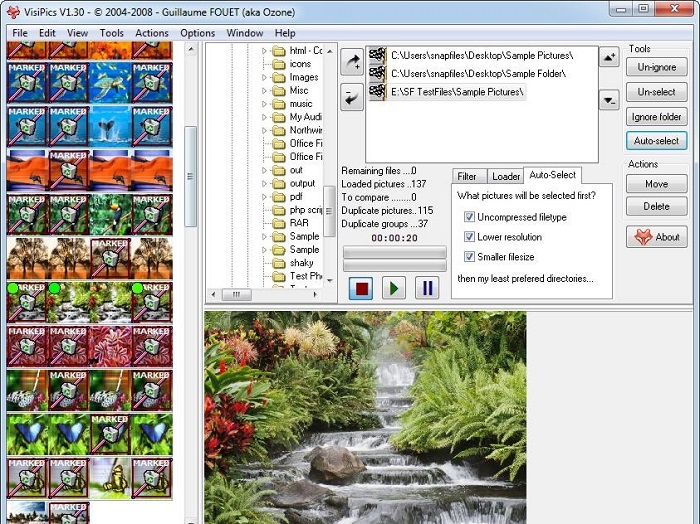Click the output folder icon
The image size is (700, 524).
279,183
